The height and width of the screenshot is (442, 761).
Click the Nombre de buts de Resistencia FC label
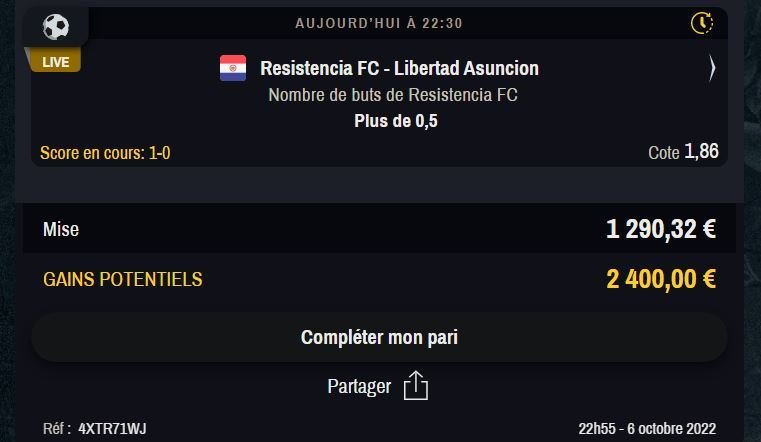tap(393, 95)
